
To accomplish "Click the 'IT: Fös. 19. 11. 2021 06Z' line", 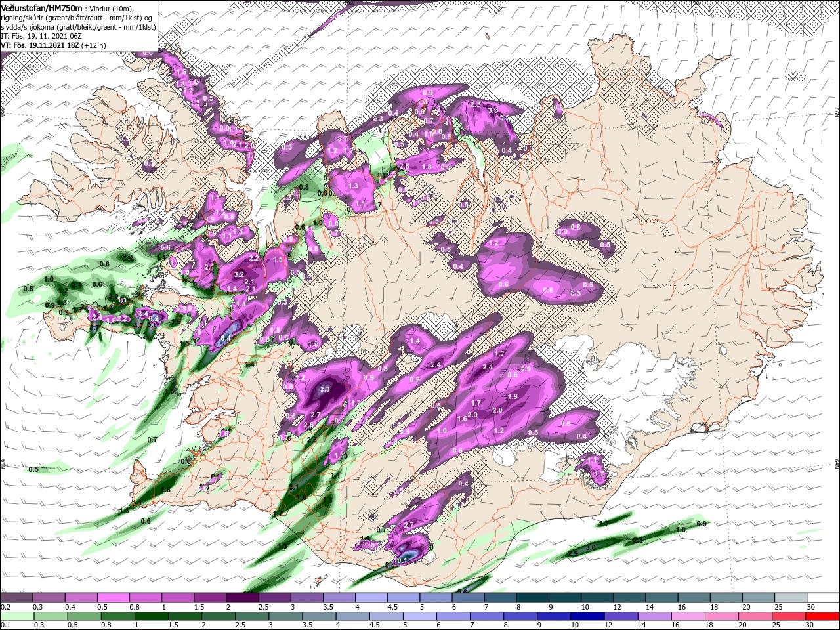I will point(40,36).
